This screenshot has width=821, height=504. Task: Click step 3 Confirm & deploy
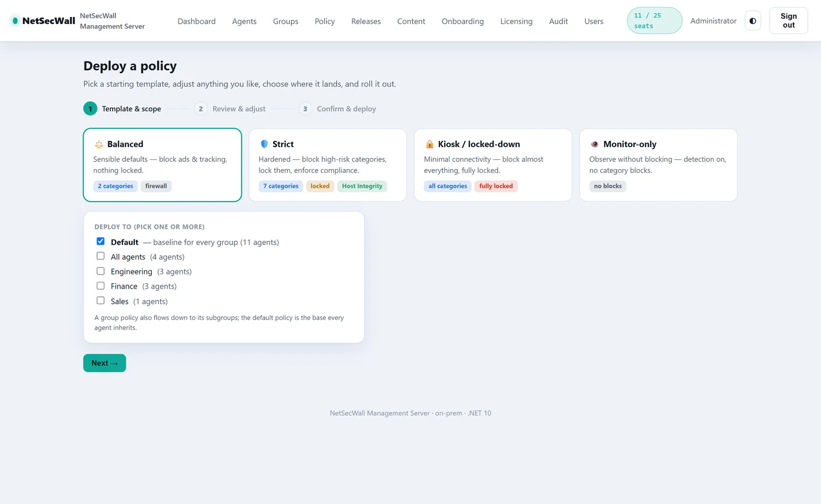[x=338, y=109]
